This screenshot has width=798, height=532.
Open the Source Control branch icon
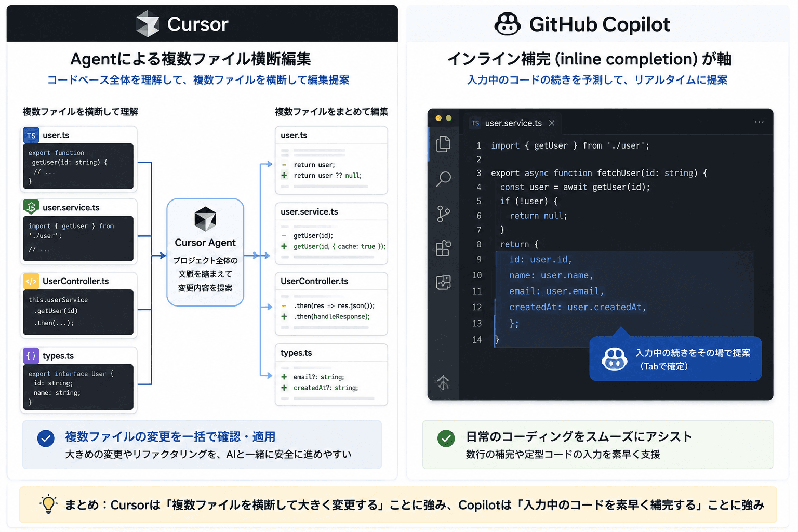coord(443,214)
